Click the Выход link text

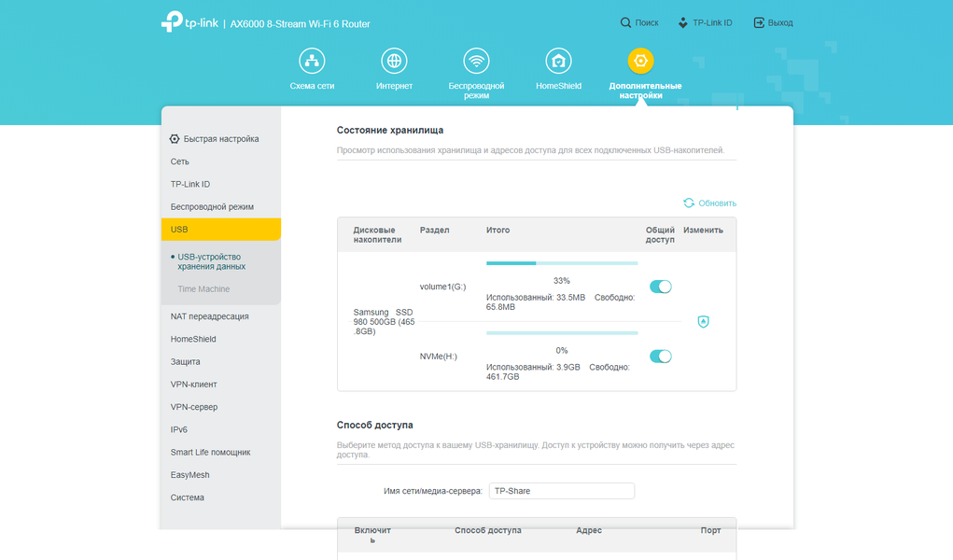click(x=780, y=22)
